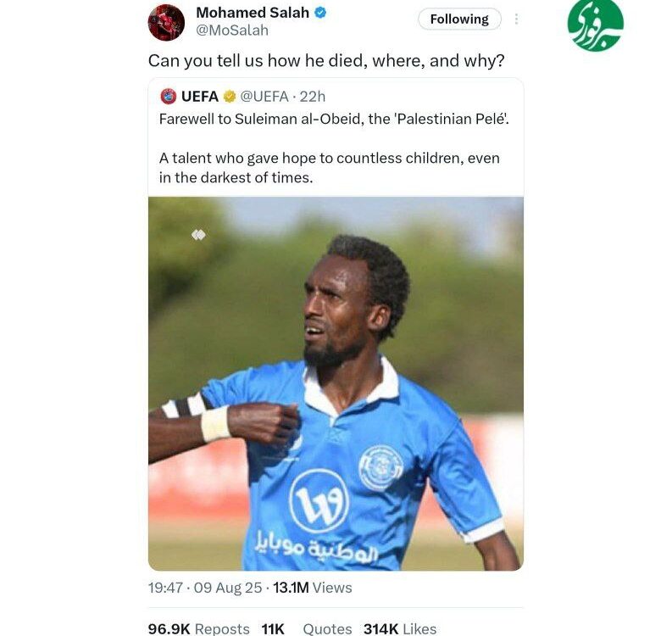Toggle the Following button
Viewport: 672px width, 636px height.
[x=459, y=19]
